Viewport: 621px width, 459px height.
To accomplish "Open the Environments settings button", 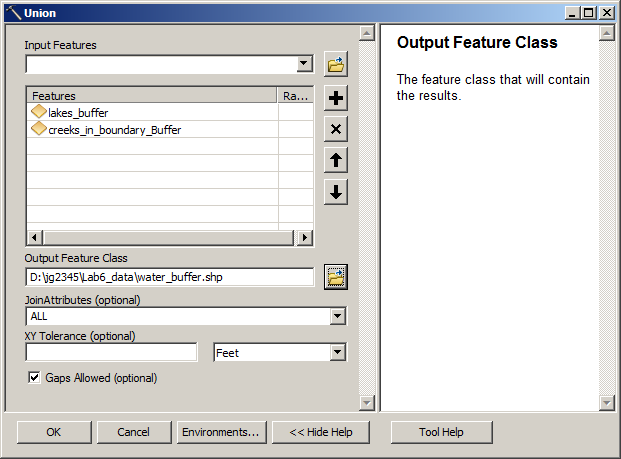I will pos(220,432).
